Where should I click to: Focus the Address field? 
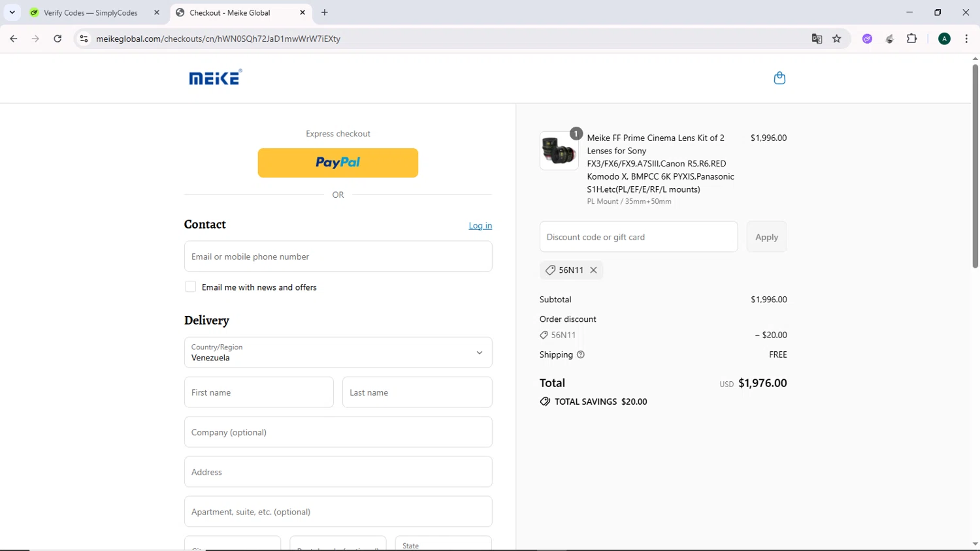(338, 472)
